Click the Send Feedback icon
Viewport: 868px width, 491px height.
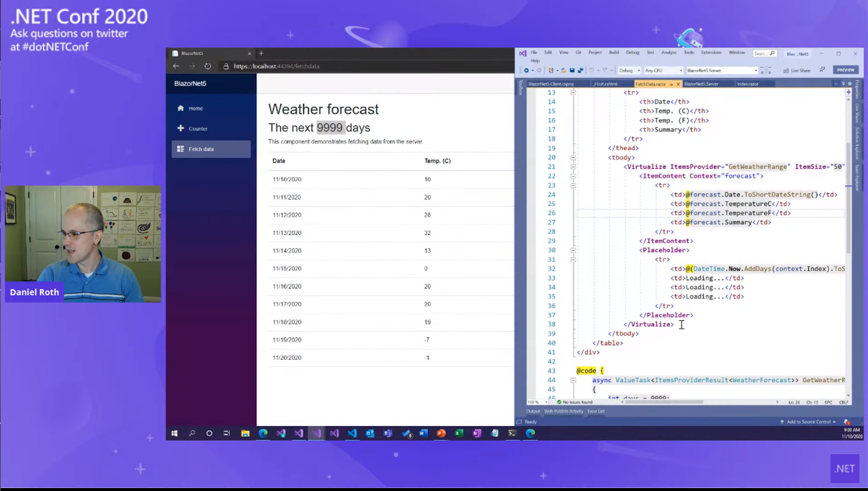(822, 70)
